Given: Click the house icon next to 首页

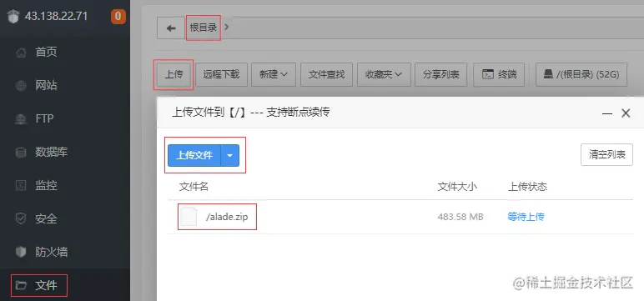Looking at the screenshot, I should coord(21,53).
